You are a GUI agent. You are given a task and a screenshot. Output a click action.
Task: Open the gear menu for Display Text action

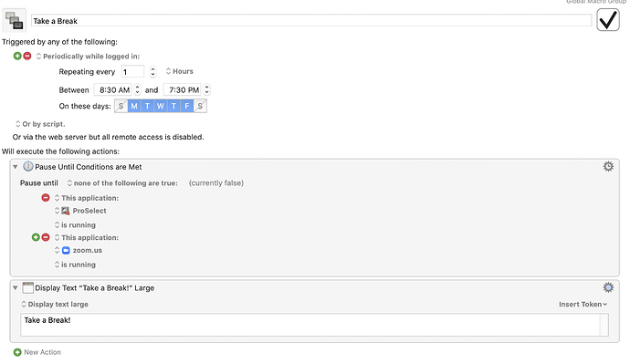coord(608,287)
